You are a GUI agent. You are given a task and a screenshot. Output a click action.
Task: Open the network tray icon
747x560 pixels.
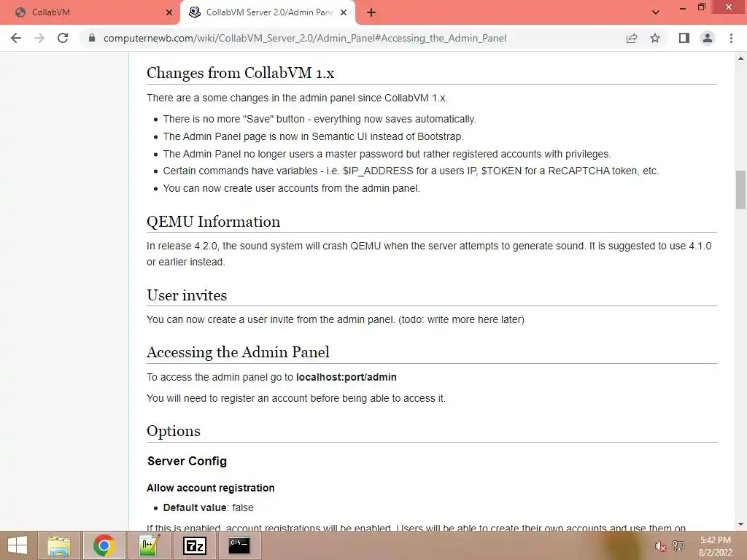coord(678,546)
